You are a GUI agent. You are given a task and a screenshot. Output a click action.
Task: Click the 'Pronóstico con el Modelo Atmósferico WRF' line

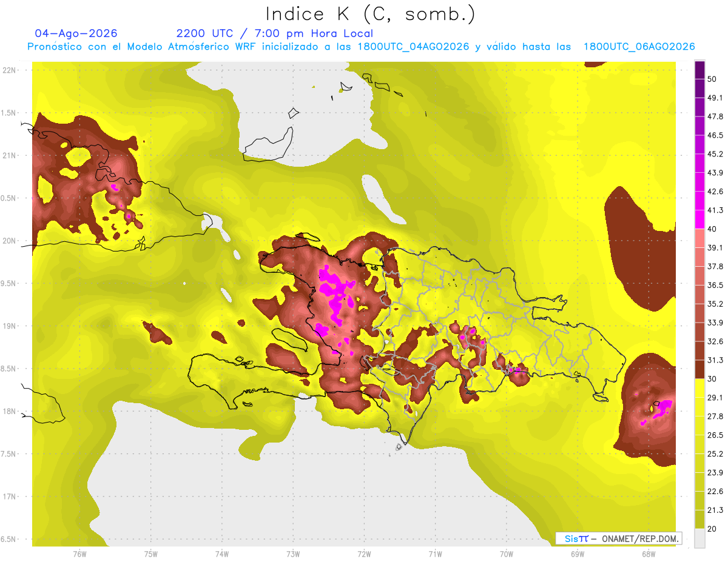point(361,47)
